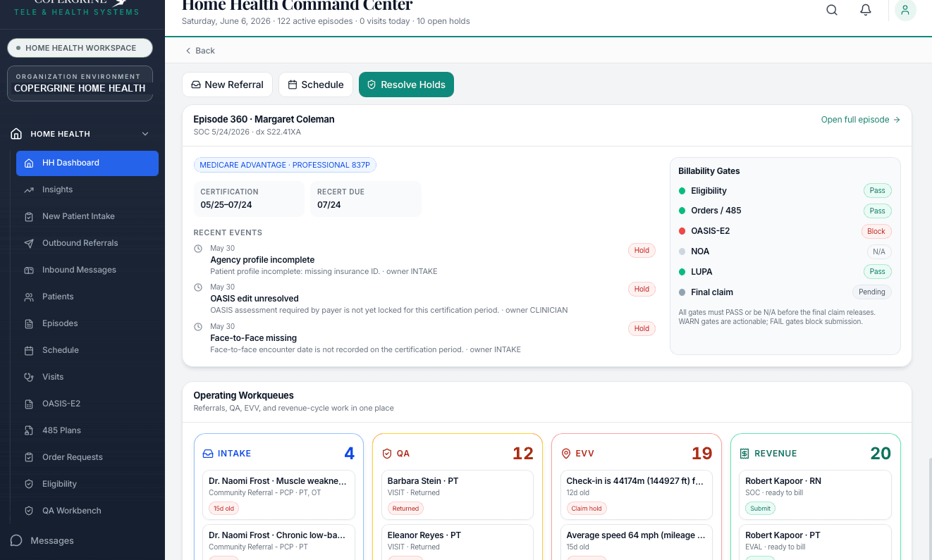The width and height of the screenshot is (932, 560).
Task: Open Eleanor Reyes PT QA card
Action: click(458, 542)
